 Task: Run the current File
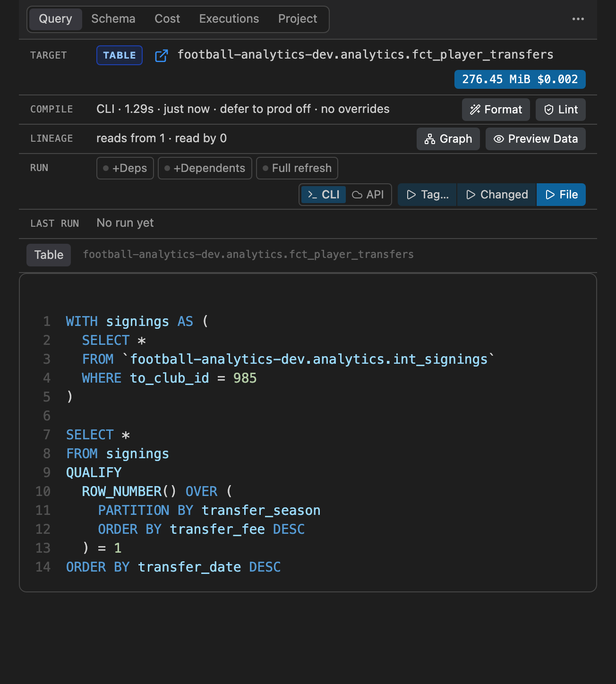(x=561, y=195)
